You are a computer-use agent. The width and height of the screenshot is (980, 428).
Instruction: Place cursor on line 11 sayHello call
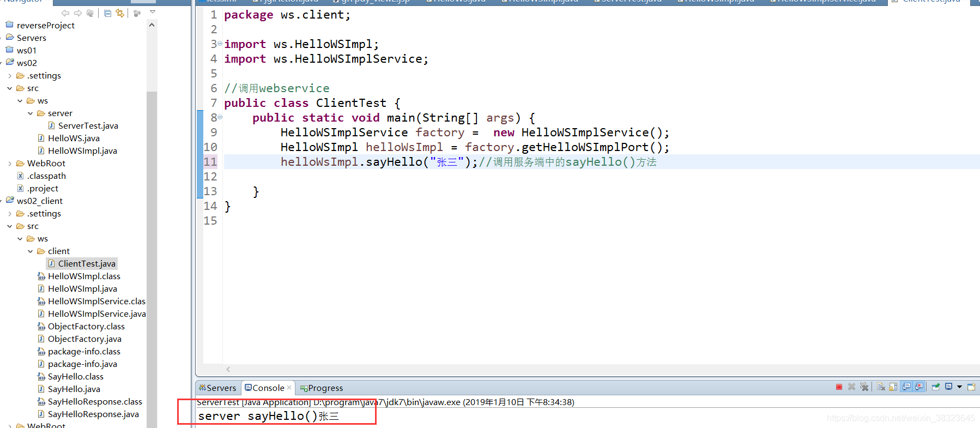(379, 162)
